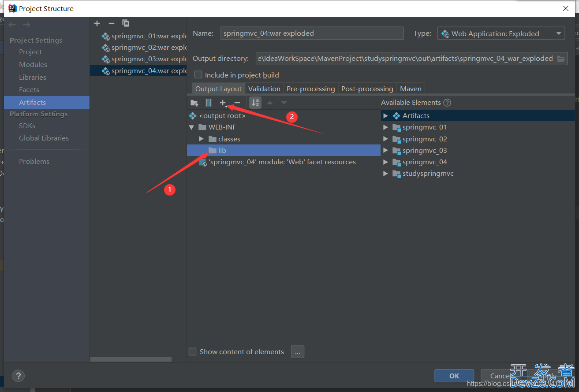
Task: Expand the springmvc_04 available element
Action: pyautogui.click(x=385, y=162)
